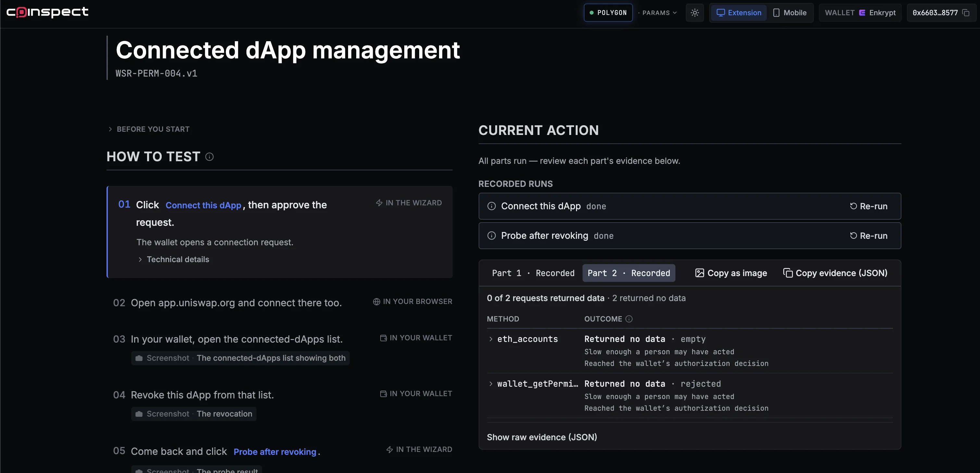Click the Connect this dApp link in step 01

[x=204, y=205]
